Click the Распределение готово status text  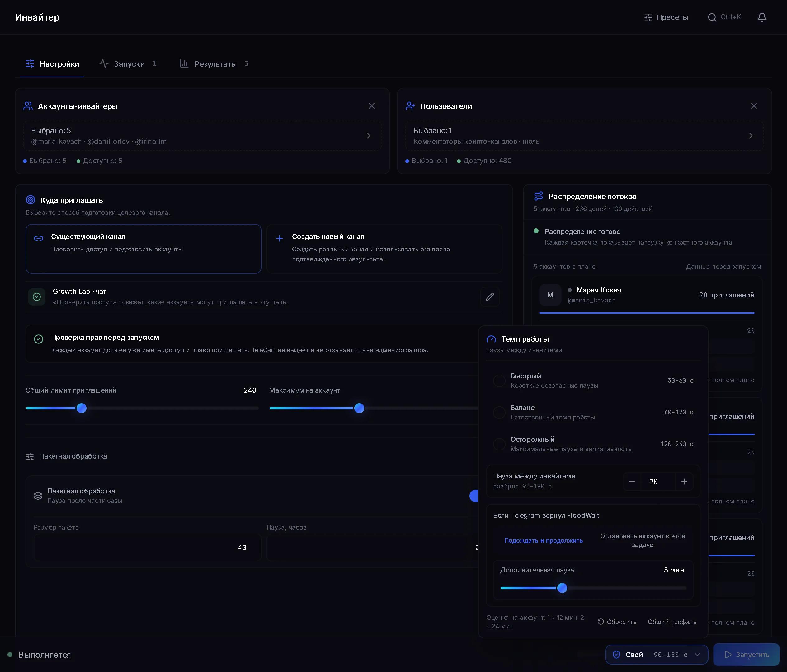coord(582,231)
